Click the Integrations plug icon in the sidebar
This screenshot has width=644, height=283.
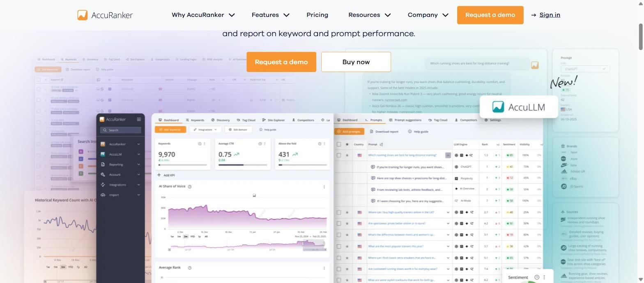103,185
